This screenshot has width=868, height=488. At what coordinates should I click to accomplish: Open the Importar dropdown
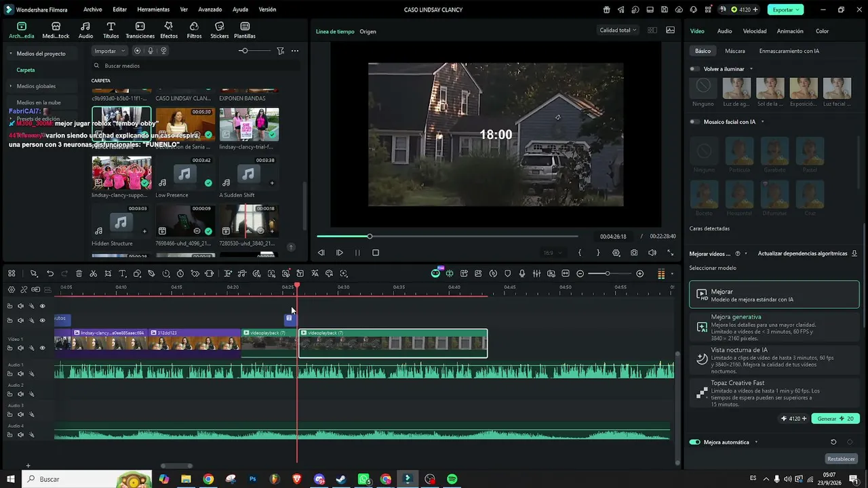coord(110,51)
